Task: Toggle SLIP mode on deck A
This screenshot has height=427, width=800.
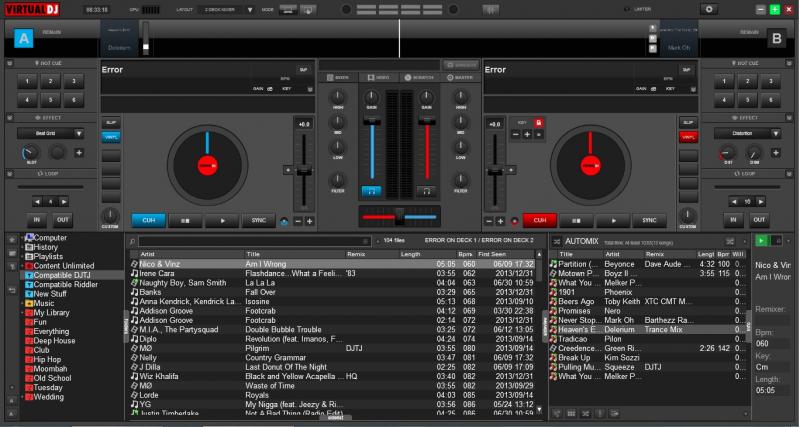Action: (x=111, y=123)
